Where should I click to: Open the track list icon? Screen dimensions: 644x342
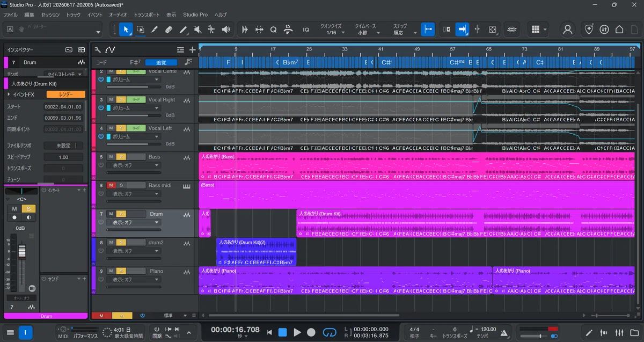pyautogui.click(x=180, y=49)
